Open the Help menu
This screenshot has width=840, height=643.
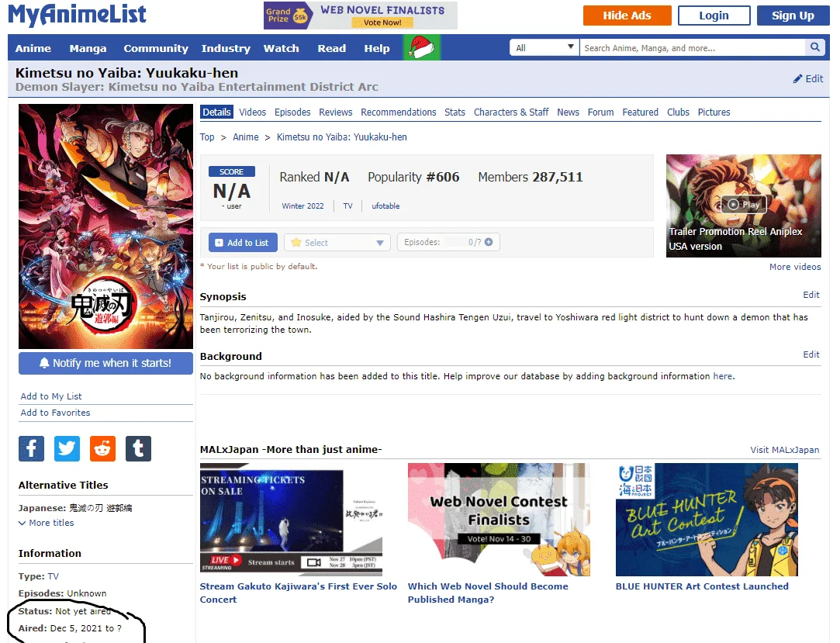pyautogui.click(x=377, y=48)
